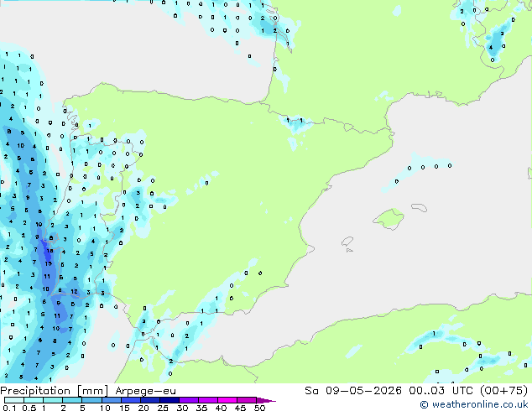Click the legend label '0.1'

[x=9, y=408]
